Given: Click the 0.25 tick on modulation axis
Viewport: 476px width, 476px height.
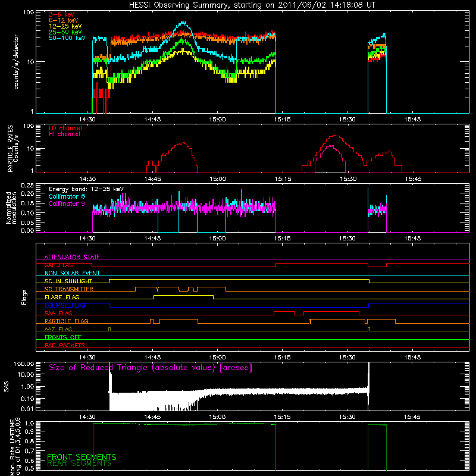Looking at the screenshot, I should (27, 186).
